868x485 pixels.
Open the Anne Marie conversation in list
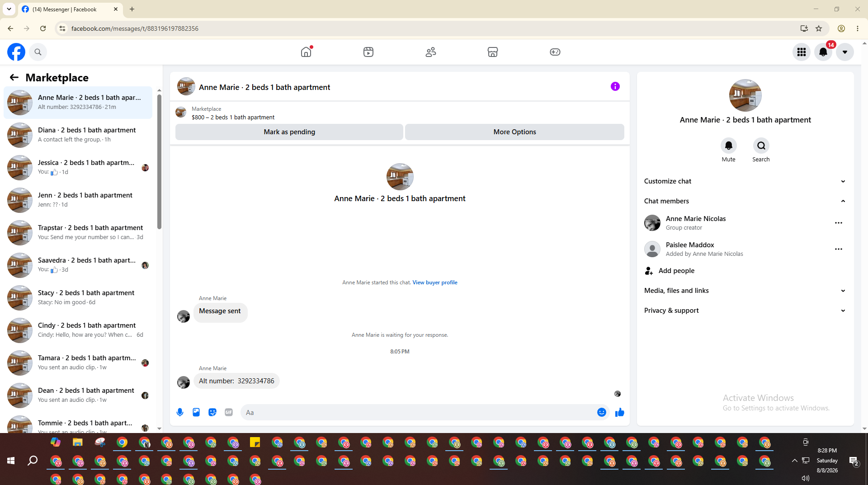tap(78, 103)
